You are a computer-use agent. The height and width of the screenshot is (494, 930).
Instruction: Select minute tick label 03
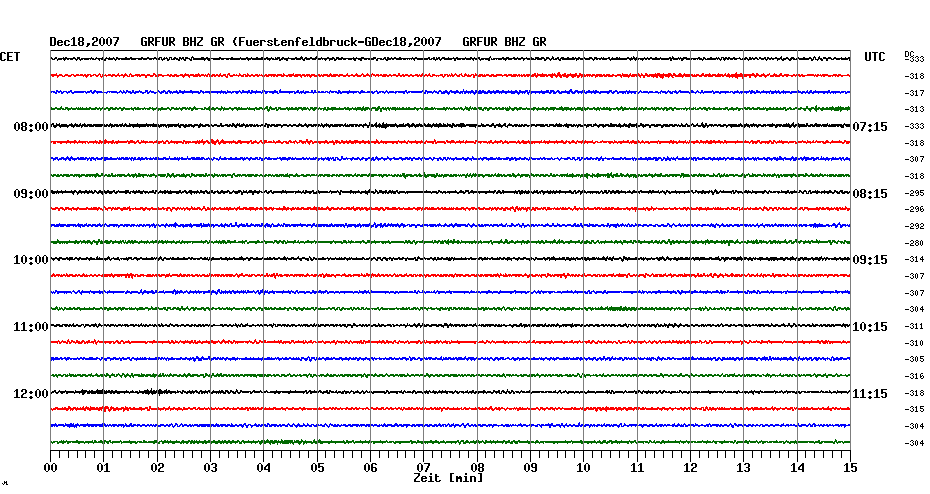point(211,468)
